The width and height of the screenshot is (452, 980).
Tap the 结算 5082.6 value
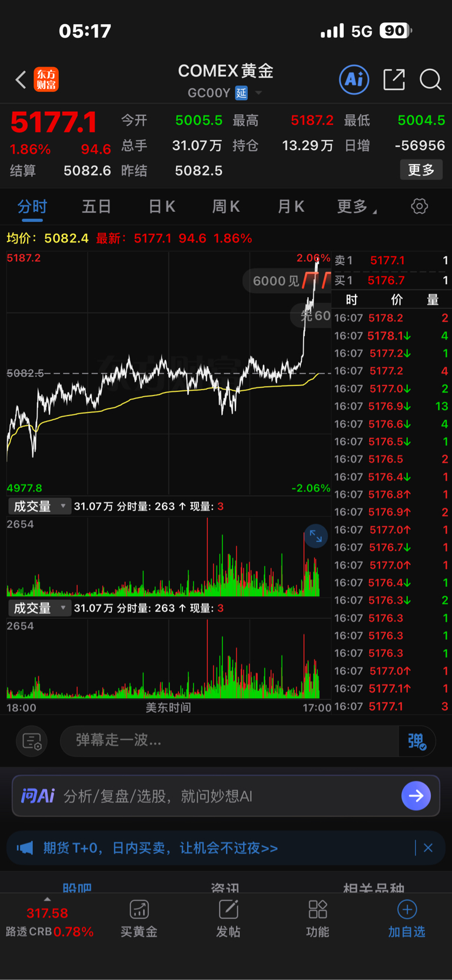coord(87,171)
